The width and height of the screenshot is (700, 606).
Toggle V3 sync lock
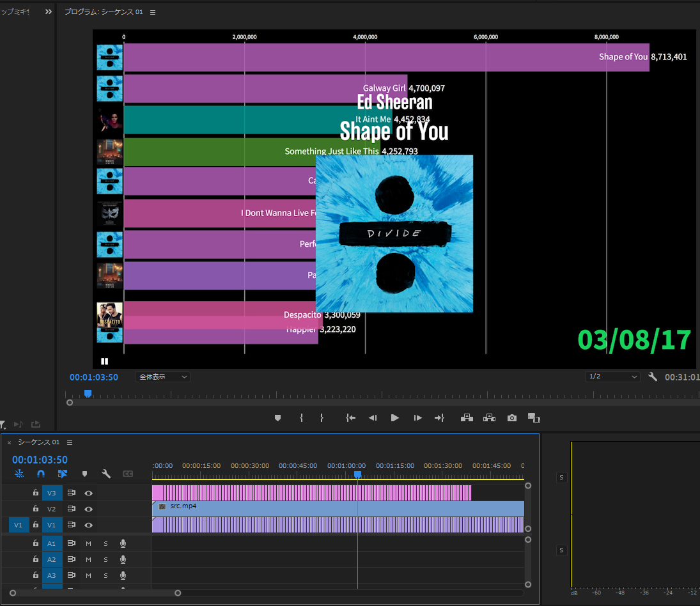(71, 493)
